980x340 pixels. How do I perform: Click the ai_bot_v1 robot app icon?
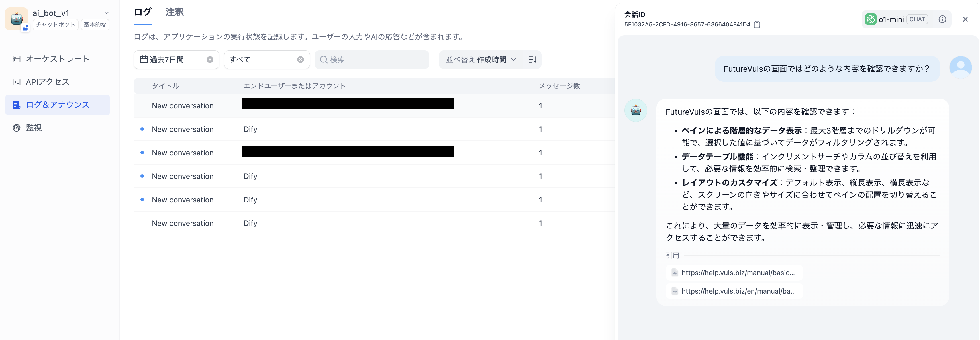click(x=16, y=19)
